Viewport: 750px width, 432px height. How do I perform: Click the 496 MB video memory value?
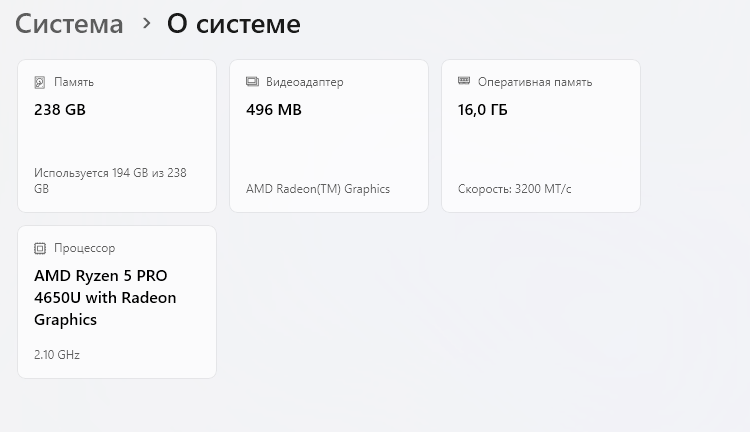pos(274,110)
